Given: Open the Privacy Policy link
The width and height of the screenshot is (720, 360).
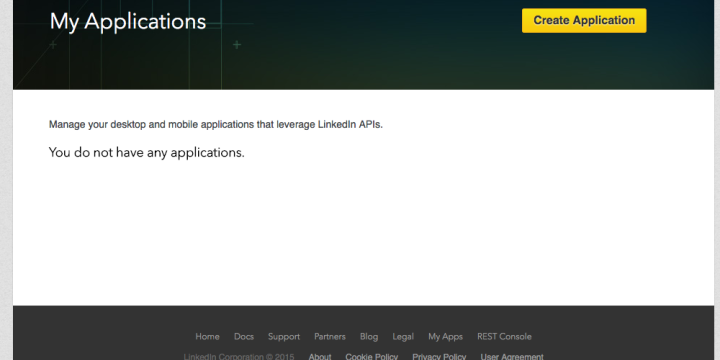Looking at the screenshot, I should pyautogui.click(x=439, y=356).
